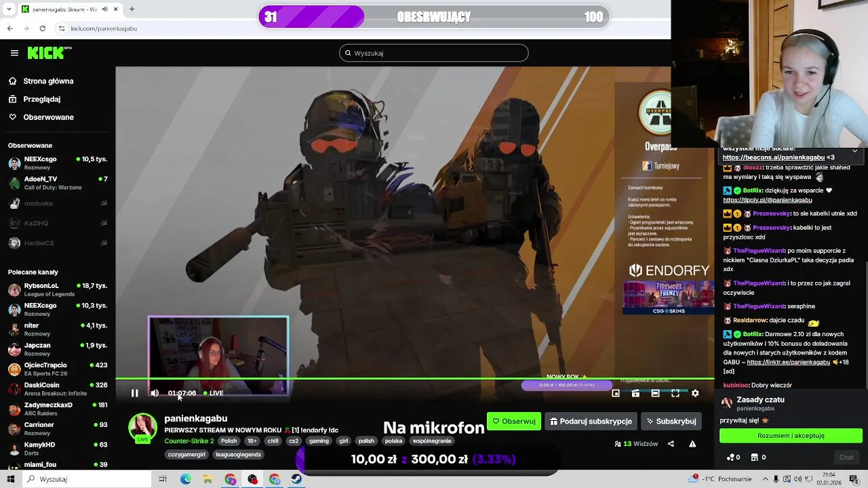Open offline channel HariboCS
The image size is (868, 488).
(58, 243)
